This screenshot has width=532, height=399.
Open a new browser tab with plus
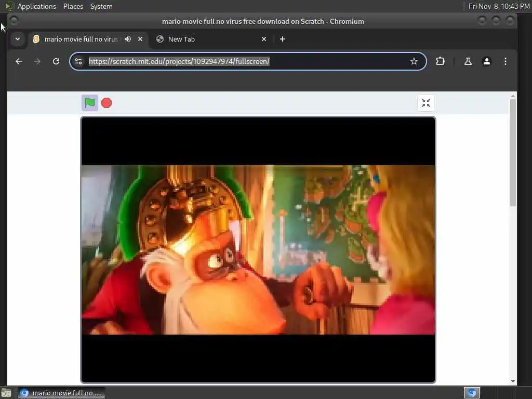coord(282,39)
